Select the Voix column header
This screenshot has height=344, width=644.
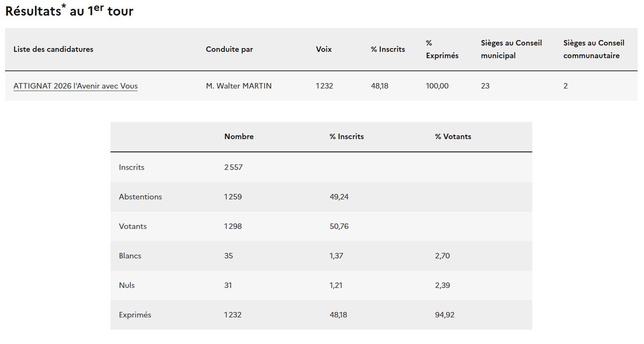pyautogui.click(x=323, y=49)
